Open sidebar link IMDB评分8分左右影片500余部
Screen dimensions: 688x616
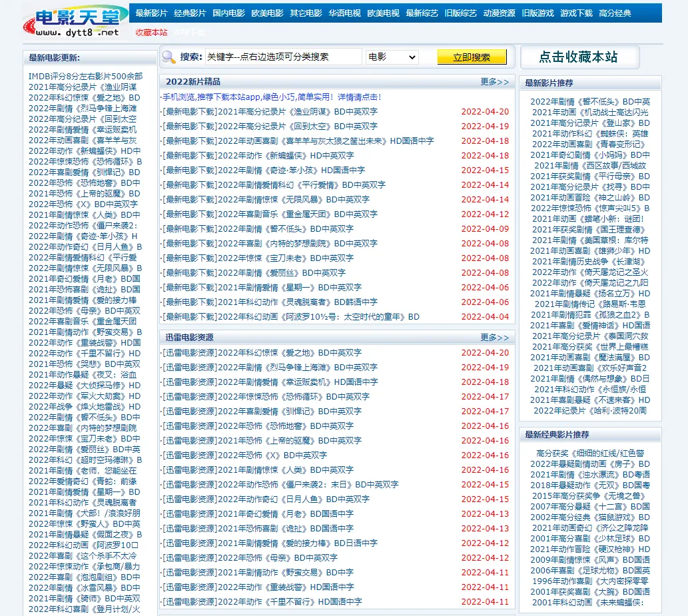pyautogui.click(x=85, y=77)
